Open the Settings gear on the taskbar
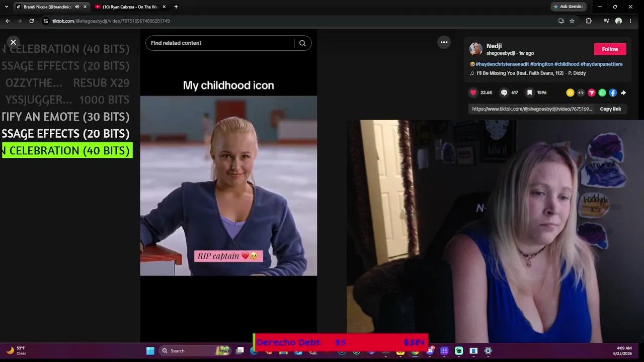 coord(488,351)
